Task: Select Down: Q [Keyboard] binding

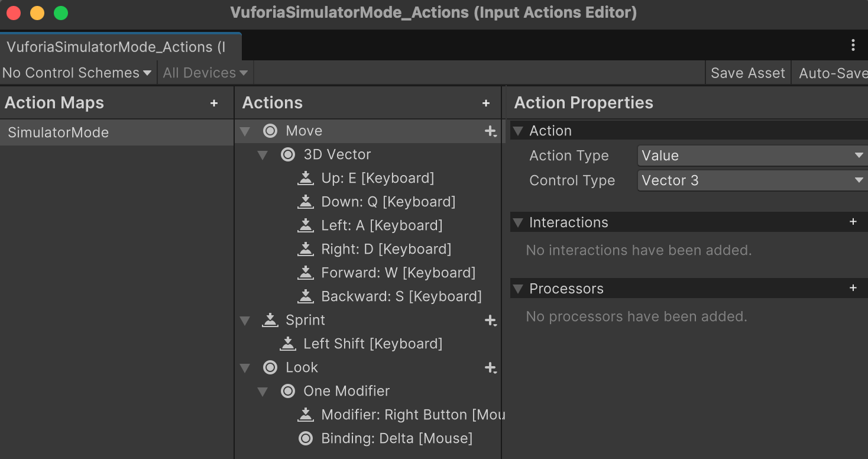Action: pos(368,202)
